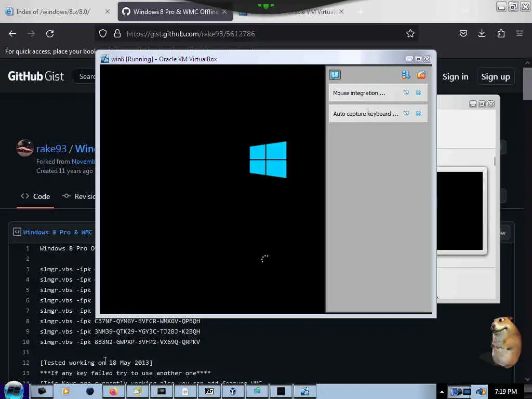Close the Auto capture keyboard notification
532x399 pixels.
pos(418,113)
